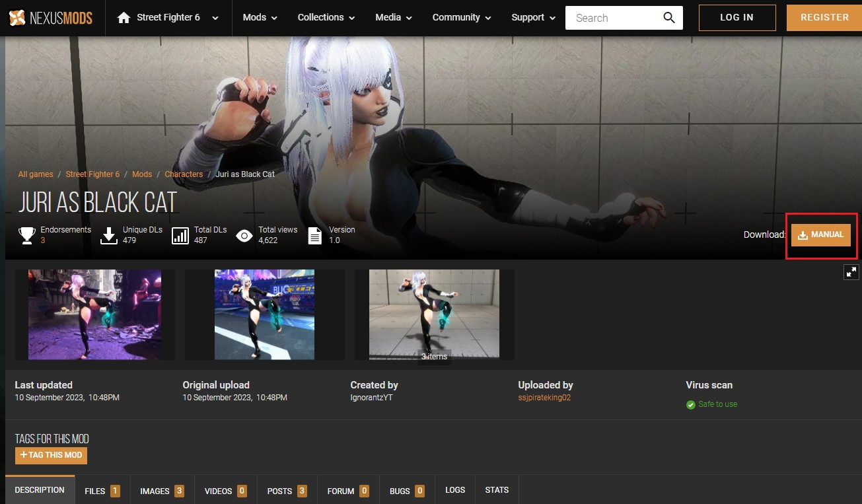Click the Juri as Black Cat breadcrumb text
The width and height of the screenshot is (862, 504).
tap(245, 174)
